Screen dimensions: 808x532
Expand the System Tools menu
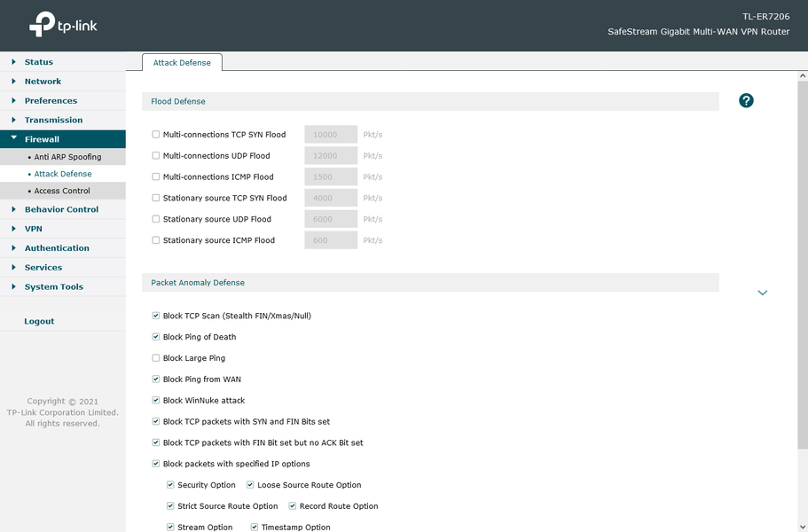tap(62, 287)
